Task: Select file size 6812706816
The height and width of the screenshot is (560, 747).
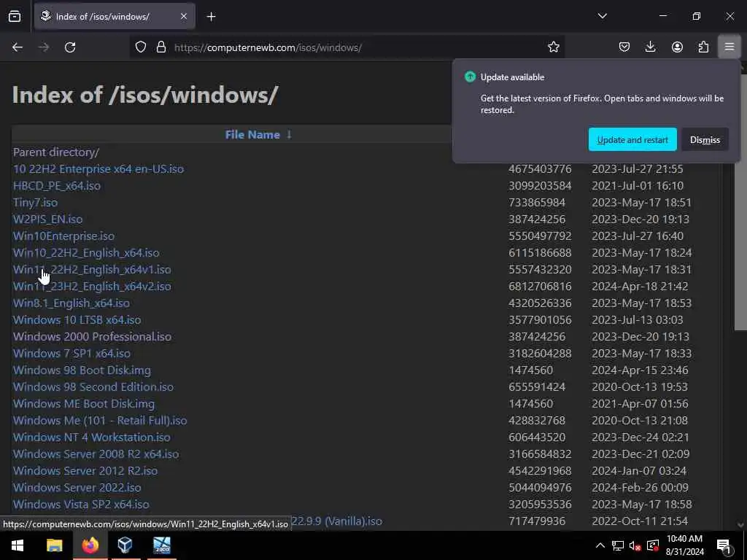Action: [x=540, y=286]
